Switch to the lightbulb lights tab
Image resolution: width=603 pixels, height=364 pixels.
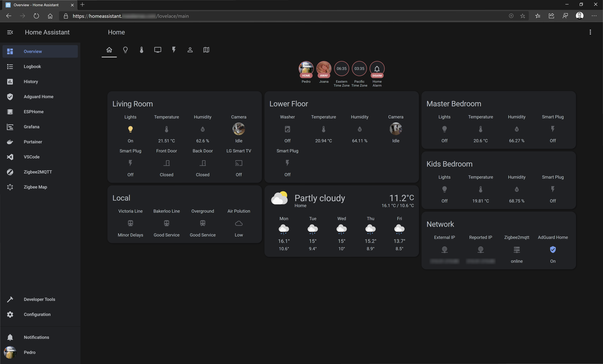(x=125, y=50)
